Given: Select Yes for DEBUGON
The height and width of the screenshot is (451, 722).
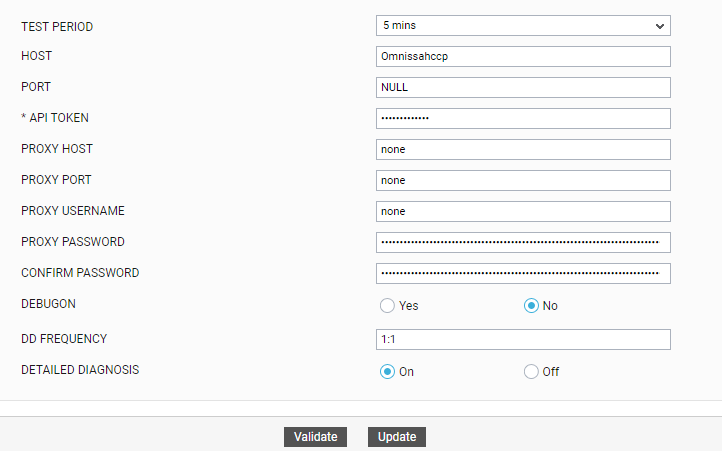Looking at the screenshot, I should [x=387, y=306].
